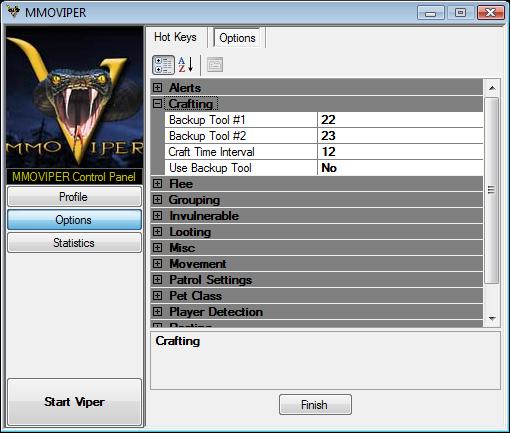Click the Start Viper button
Screen dimensions: 510x433
coord(74,402)
